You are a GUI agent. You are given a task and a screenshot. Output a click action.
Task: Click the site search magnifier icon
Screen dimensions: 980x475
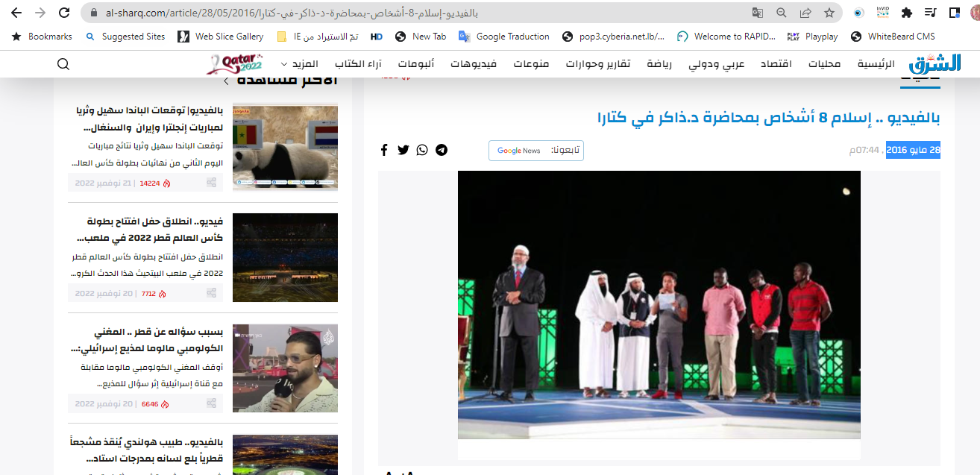pos(63,64)
